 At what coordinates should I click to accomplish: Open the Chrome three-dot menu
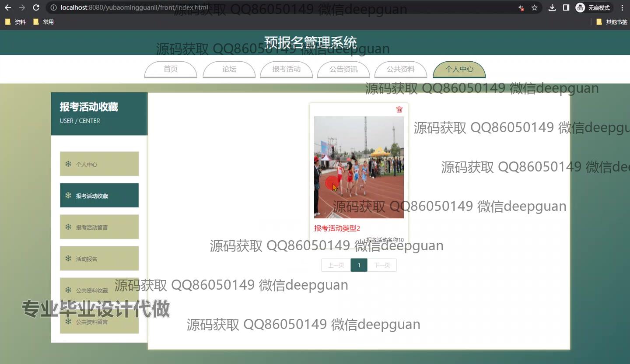point(622,7)
